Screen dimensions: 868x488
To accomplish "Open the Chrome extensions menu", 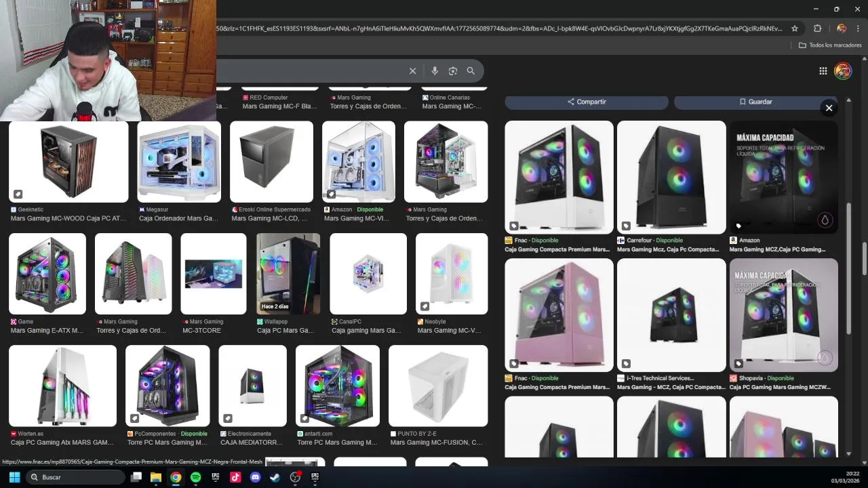I will tap(817, 28).
